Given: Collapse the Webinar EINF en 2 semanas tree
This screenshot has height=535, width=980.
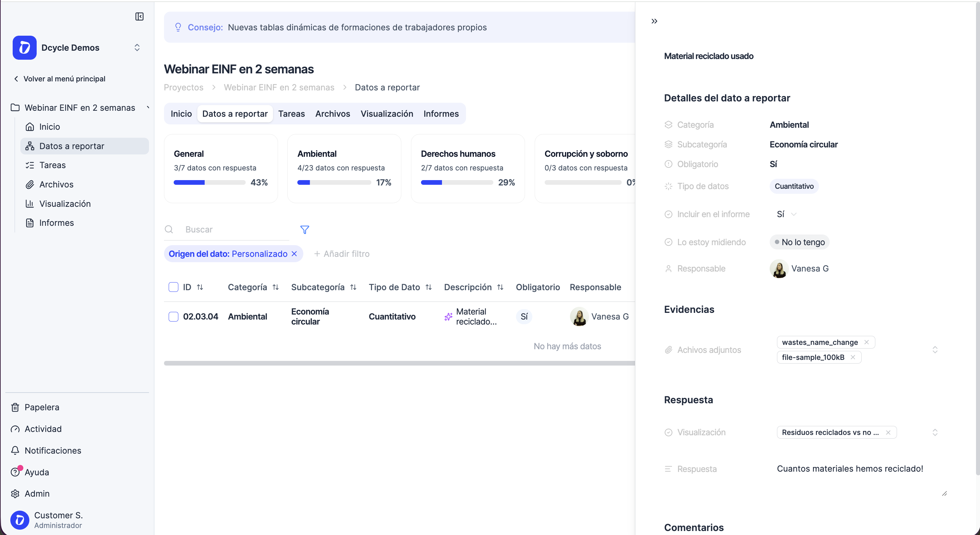Looking at the screenshot, I should [148, 107].
